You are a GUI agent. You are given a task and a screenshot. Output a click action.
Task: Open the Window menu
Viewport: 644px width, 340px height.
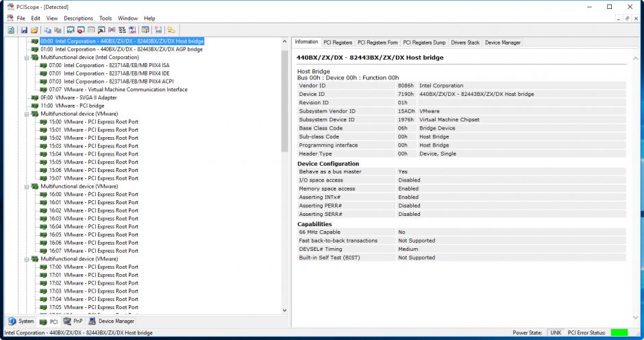pos(127,18)
